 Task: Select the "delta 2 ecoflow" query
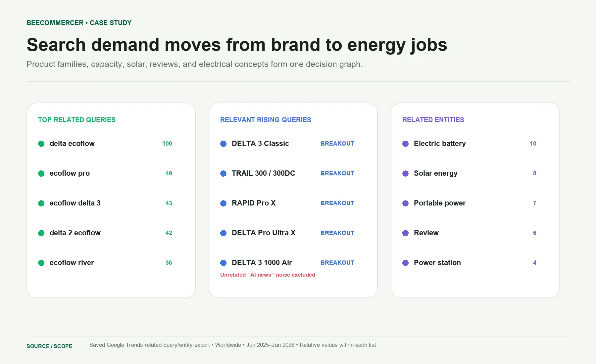[x=75, y=233]
